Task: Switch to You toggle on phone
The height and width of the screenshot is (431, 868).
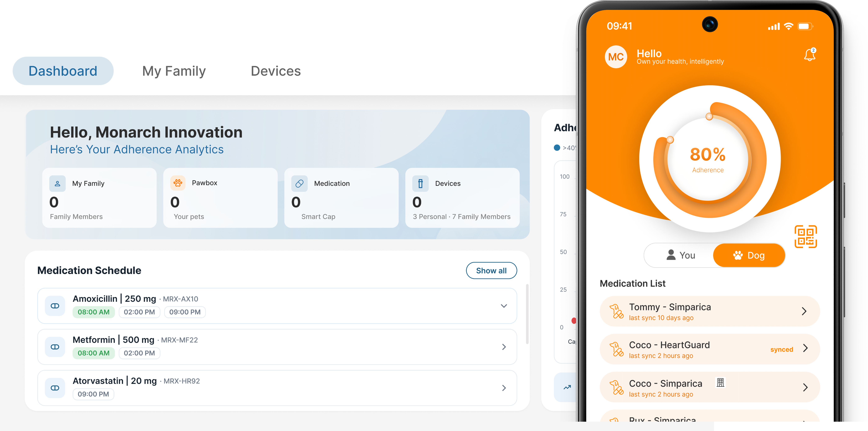Action: 680,255
